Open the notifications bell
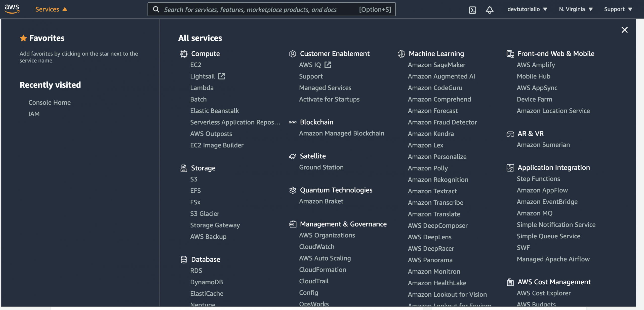This screenshot has width=644, height=310. [x=489, y=10]
